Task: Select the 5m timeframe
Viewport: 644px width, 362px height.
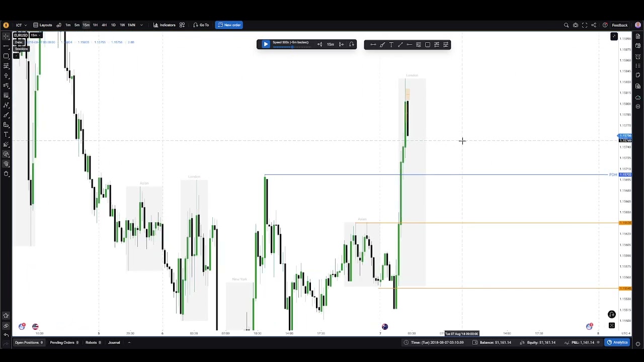Action: [77, 25]
